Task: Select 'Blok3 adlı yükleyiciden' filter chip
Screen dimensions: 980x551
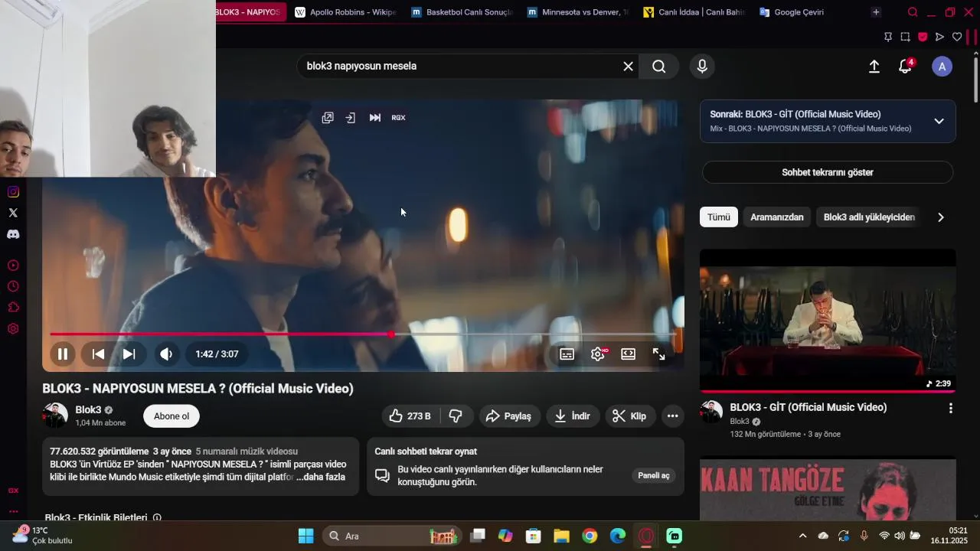Action: [869, 217]
